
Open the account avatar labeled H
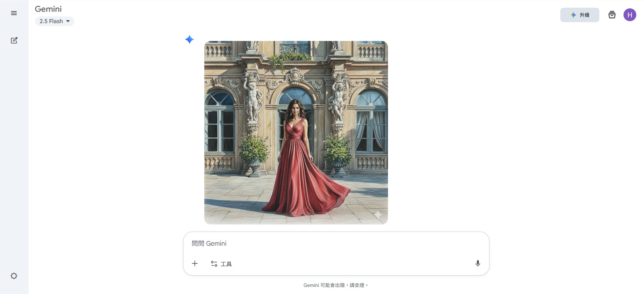coord(630,15)
